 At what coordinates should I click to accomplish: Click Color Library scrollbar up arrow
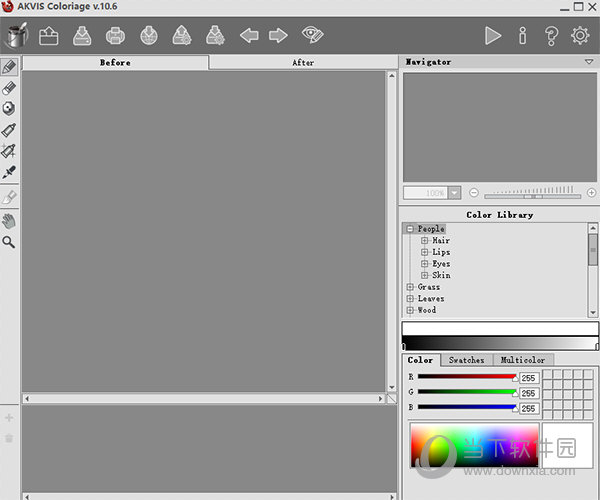point(593,228)
